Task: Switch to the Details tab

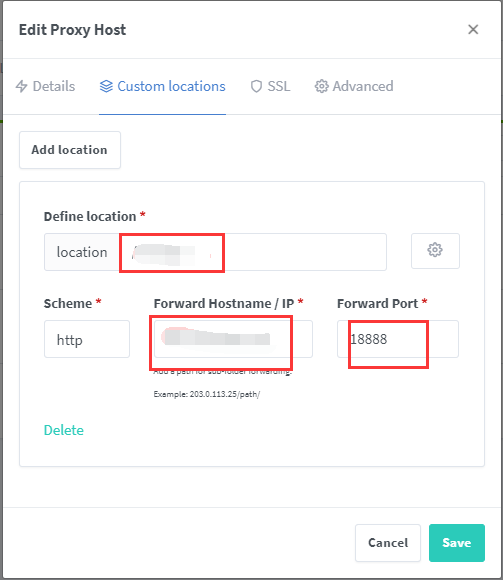Action: 45,86
